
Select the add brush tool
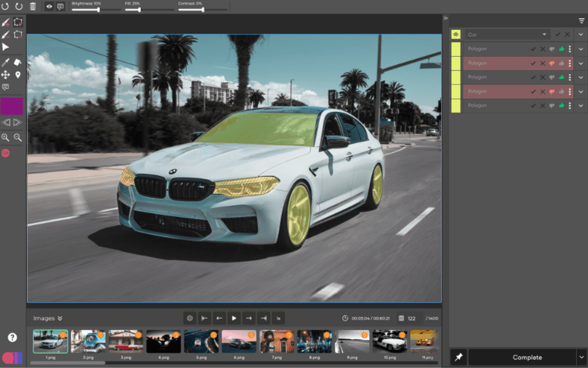click(x=5, y=22)
